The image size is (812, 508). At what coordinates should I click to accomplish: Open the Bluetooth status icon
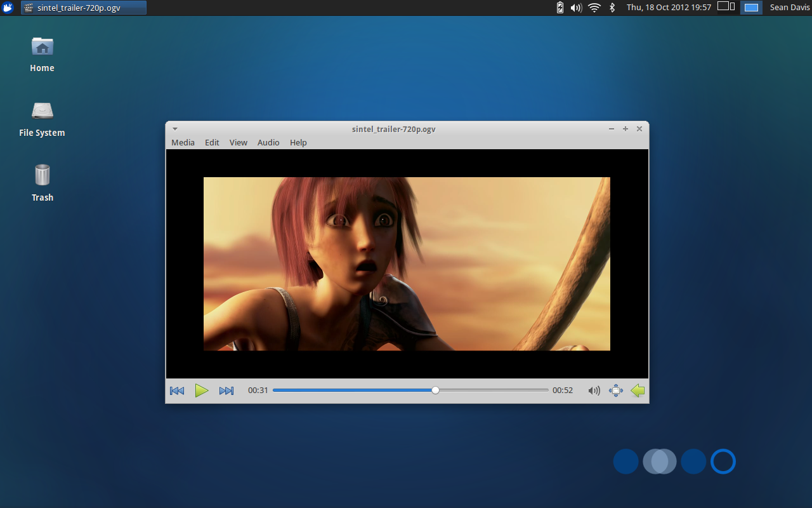click(x=612, y=7)
